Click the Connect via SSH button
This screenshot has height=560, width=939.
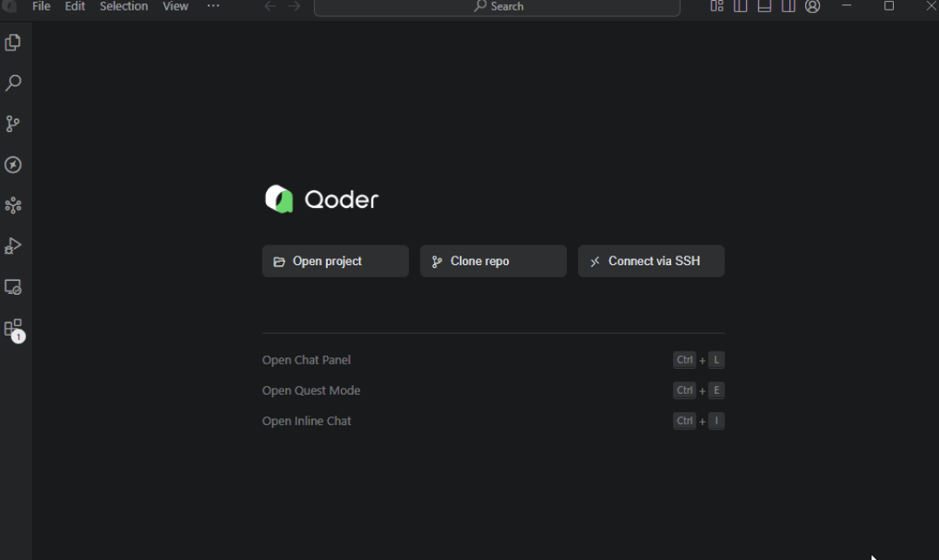click(x=651, y=261)
